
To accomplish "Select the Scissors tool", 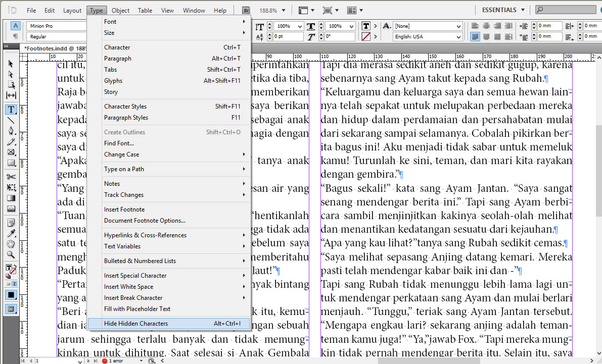I will point(11,177).
